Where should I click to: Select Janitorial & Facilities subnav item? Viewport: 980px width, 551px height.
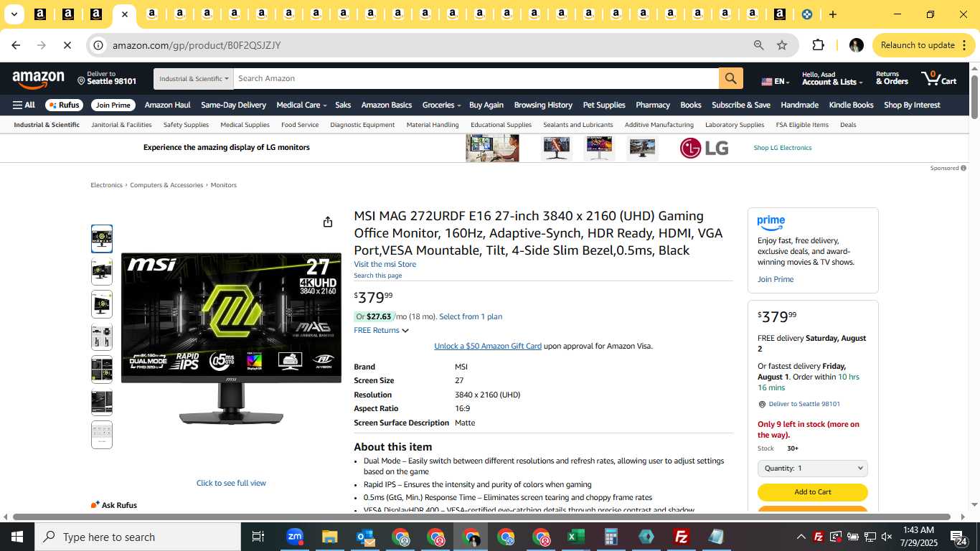coord(121,125)
